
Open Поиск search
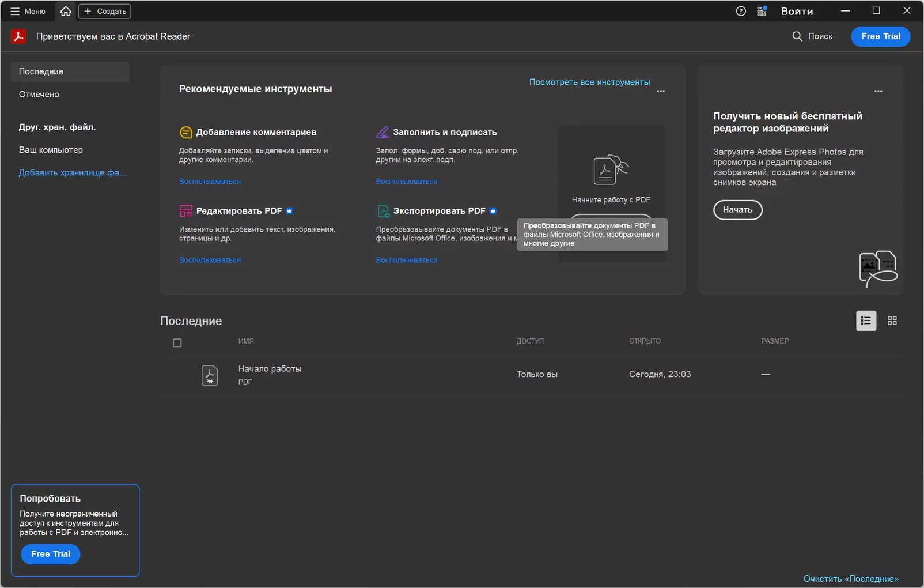812,36
